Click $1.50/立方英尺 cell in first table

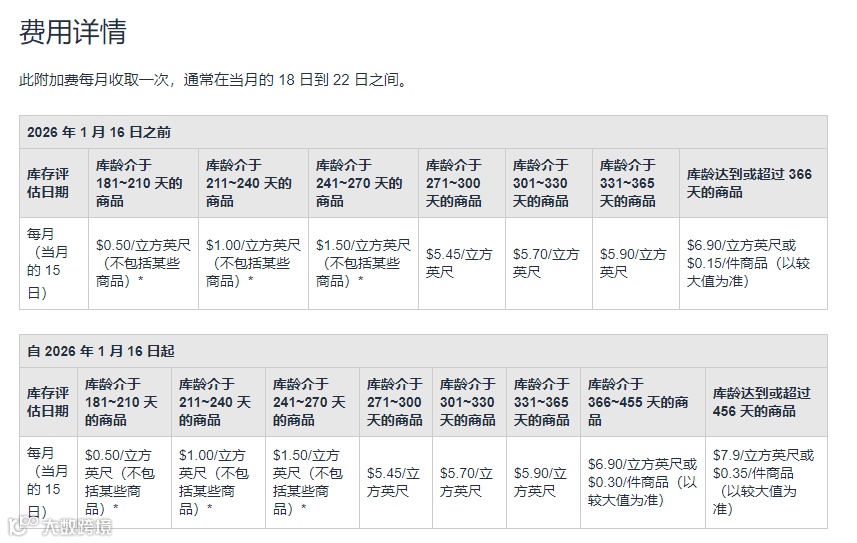pyautogui.click(x=363, y=264)
